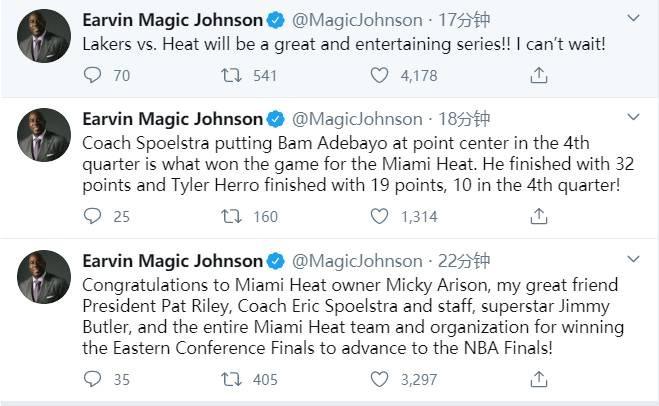The width and height of the screenshot is (659, 406).
Task: Open options chevron on the Congratulations tweet
Action: pyautogui.click(x=632, y=260)
